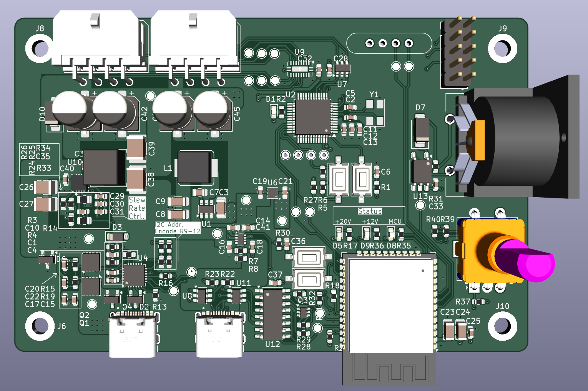588x391 pixels.
Task: Click the 'C20R15' reference text
Action: [x=40, y=289]
